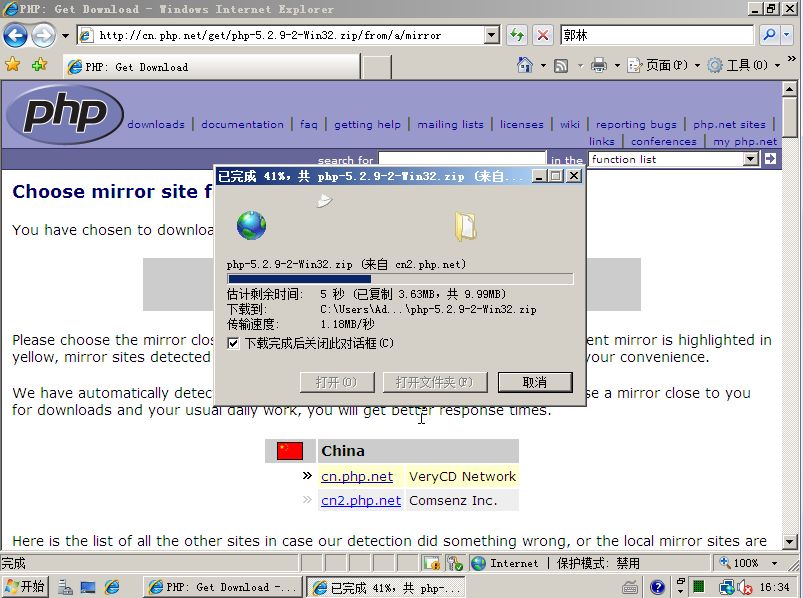Click the Home page icon
Image resolution: width=803 pixels, height=598 pixels.
coord(524,65)
